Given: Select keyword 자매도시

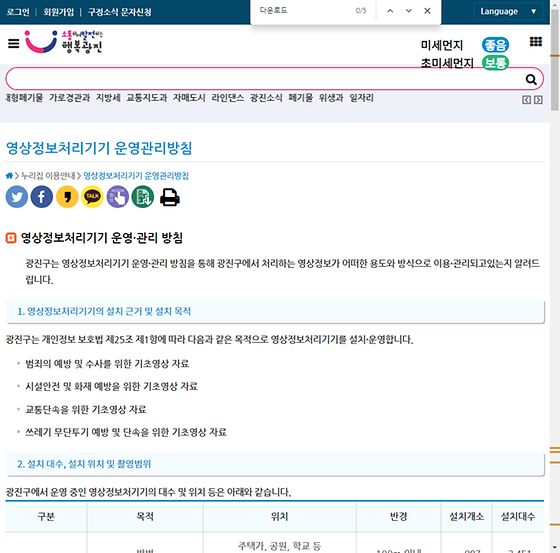Looking at the screenshot, I should [189, 98].
